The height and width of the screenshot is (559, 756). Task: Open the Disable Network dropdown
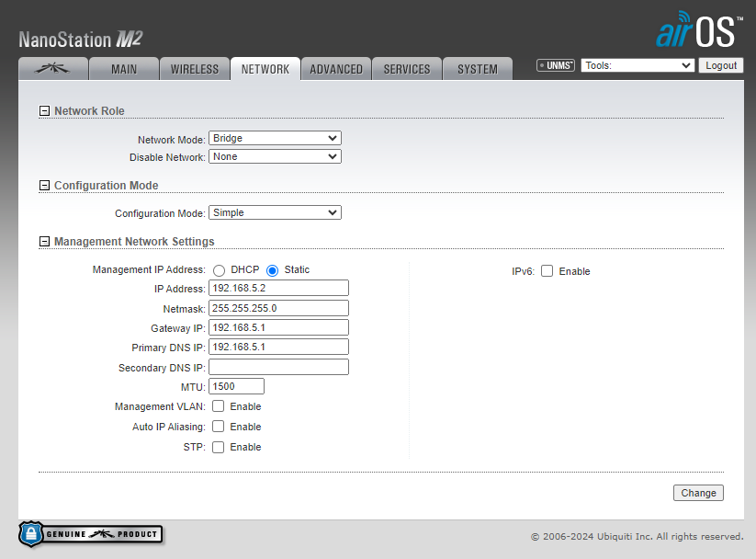pyautogui.click(x=275, y=156)
